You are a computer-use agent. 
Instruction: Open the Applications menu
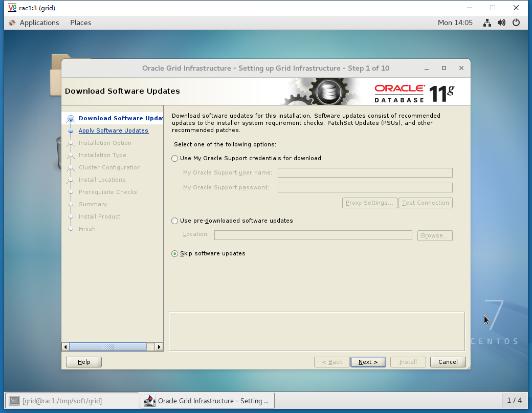tap(39, 23)
